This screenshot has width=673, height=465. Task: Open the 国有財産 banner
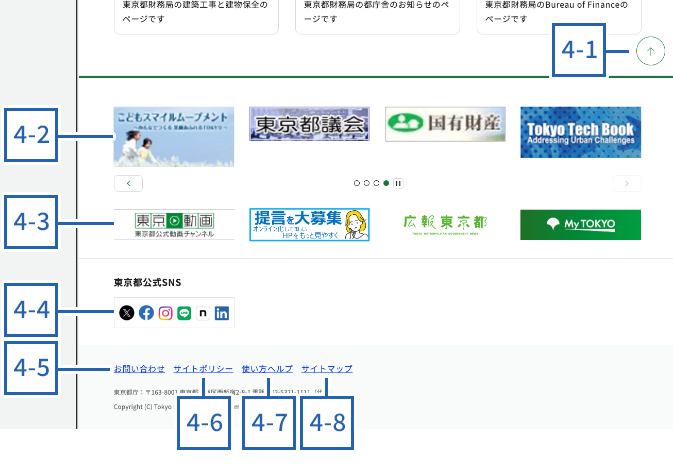pos(445,124)
